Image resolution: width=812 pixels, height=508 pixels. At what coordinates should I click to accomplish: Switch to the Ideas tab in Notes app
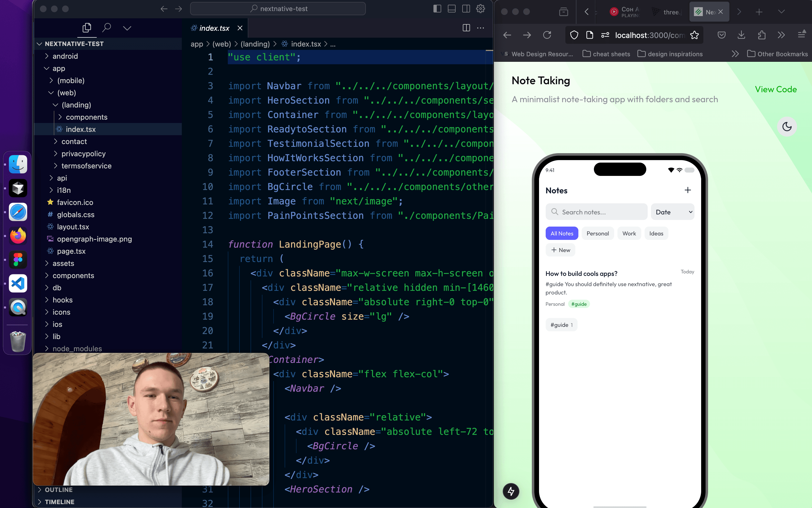click(x=657, y=234)
